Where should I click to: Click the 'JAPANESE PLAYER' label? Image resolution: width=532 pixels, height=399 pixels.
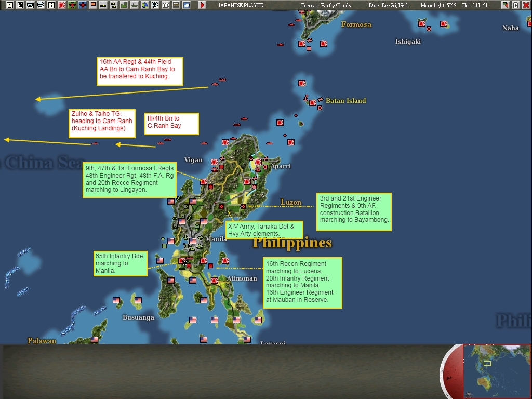(x=241, y=5)
